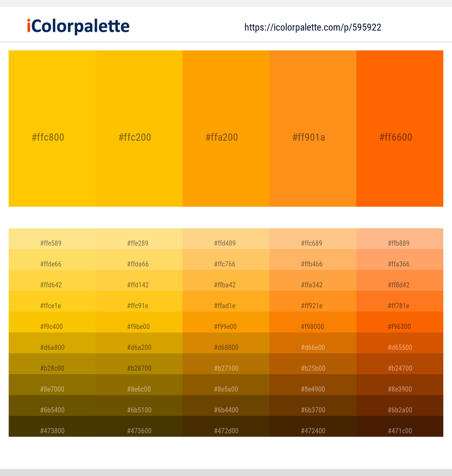
Task: Click the #b24700 dark orange swatch
Action: 400,364
